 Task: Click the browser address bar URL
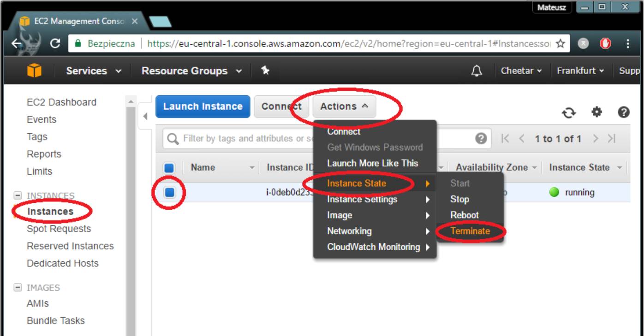(x=349, y=44)
